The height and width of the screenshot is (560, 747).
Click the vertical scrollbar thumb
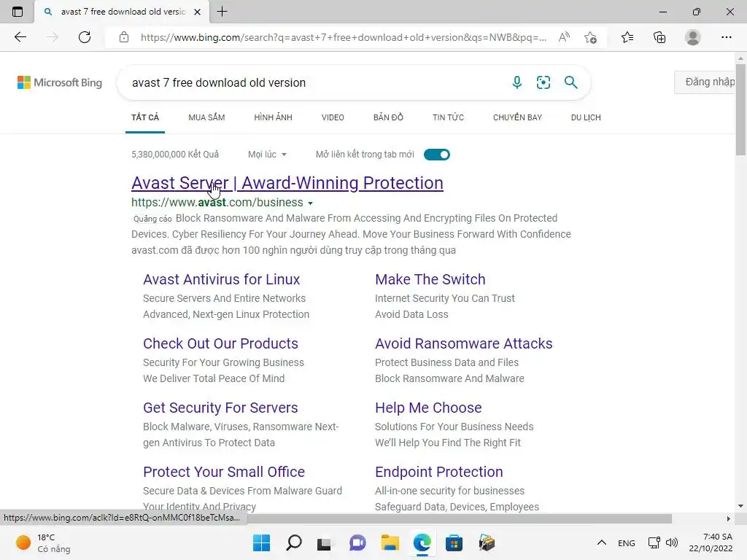coord(740,109)
